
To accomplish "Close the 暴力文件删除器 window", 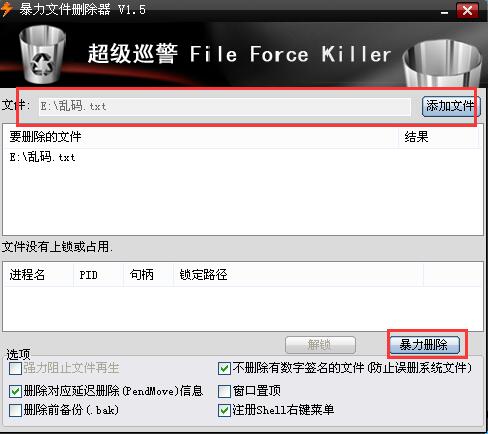I will coord(467,11).
